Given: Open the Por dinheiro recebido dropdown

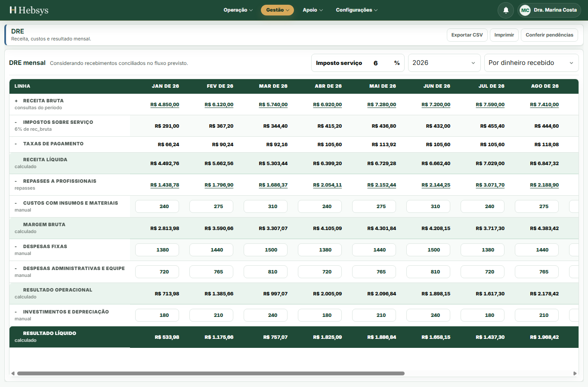Looking at the screenshot, I should (x=531, y=63).
